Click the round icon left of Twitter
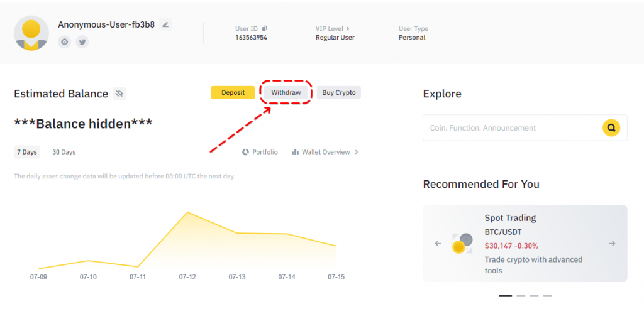 64,42
